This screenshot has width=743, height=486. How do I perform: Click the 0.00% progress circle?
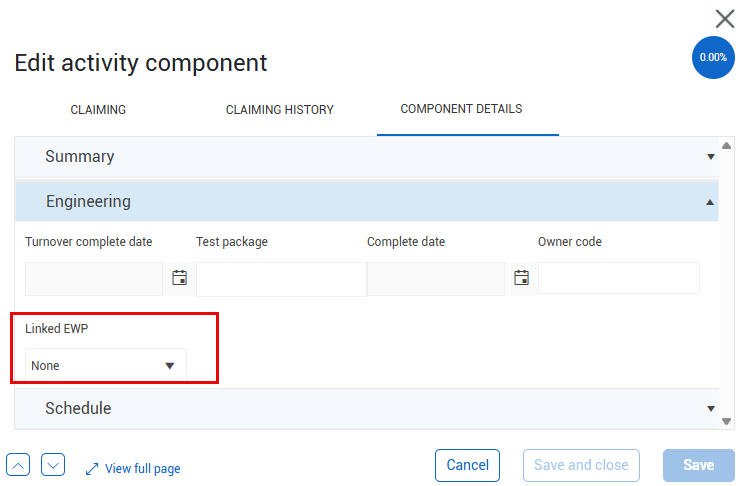713,57
